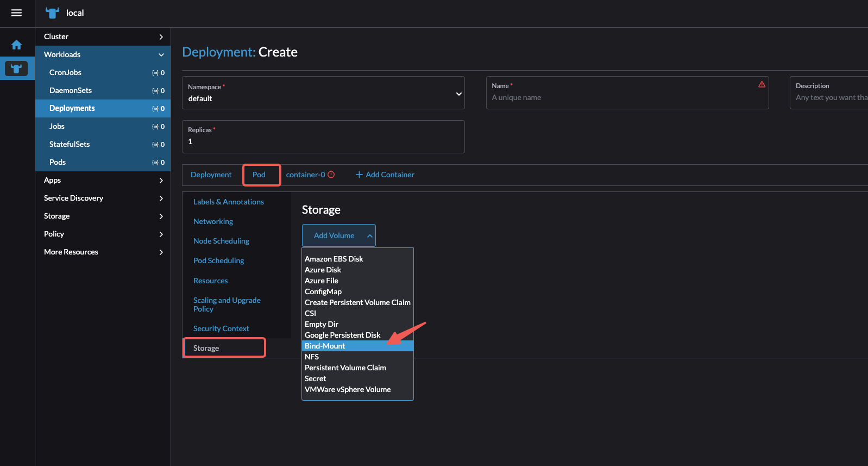Expand the Policy section
The width and height of the screenshot is (868, 466).
(103, 234)
